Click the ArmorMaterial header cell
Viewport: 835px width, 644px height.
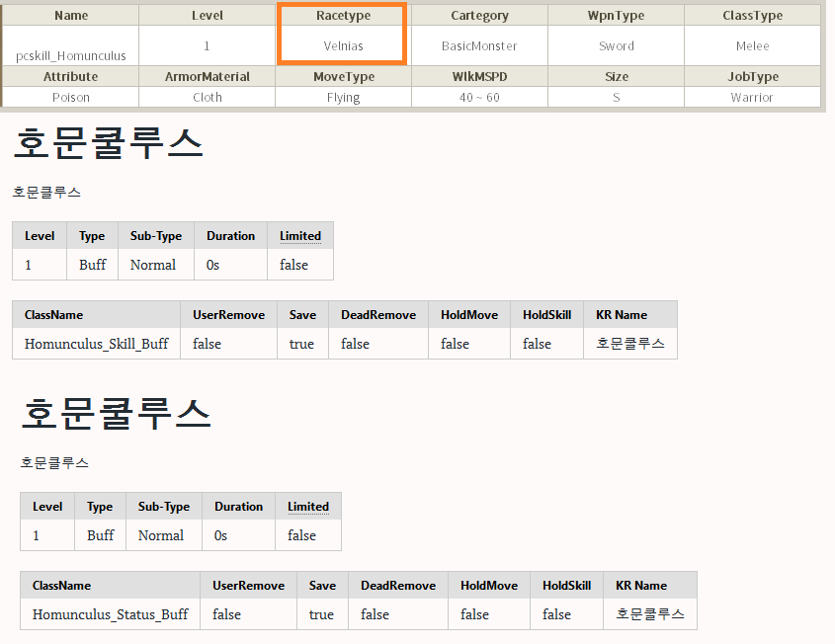[x=208, y=77]
